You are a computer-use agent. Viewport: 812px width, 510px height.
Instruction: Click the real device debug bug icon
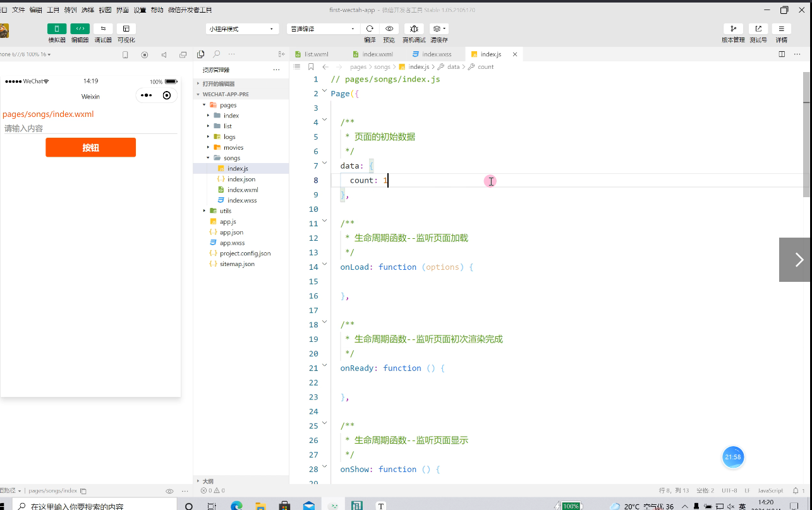coord(414,28)
